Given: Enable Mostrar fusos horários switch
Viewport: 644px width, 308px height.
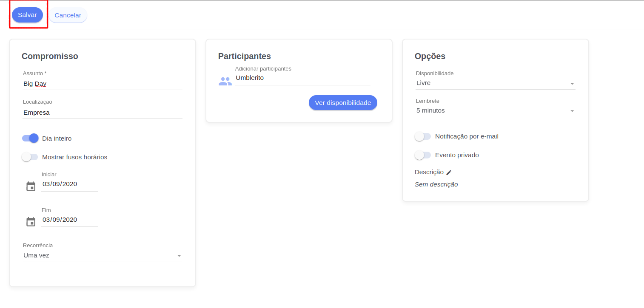Looking at the screenshot, I should (x=30, y=157).
